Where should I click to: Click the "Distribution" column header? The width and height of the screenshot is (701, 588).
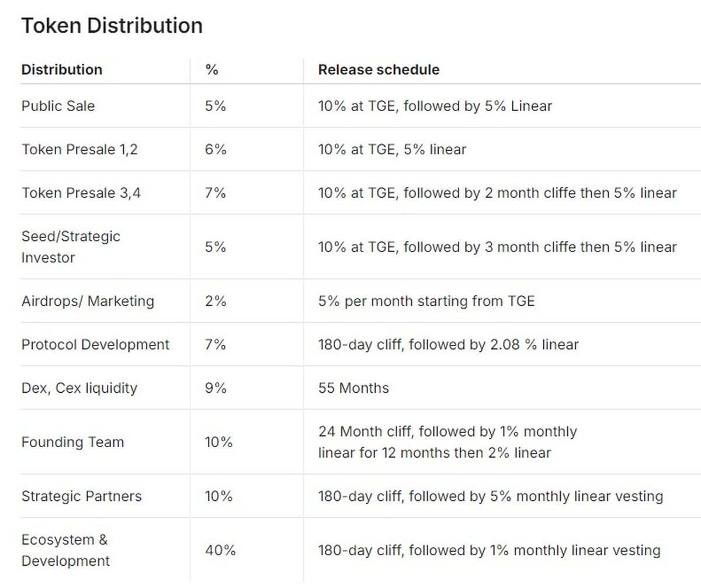(x=62, y=70)
